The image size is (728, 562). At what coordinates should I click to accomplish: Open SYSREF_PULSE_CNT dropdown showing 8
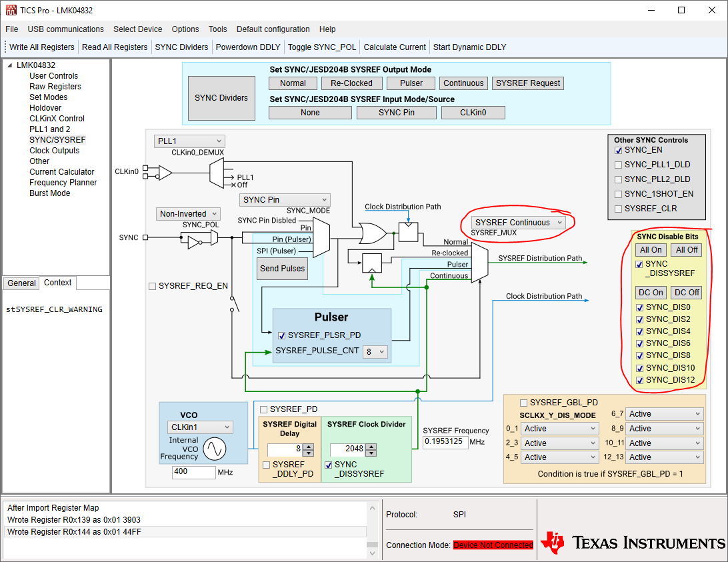tap(375, 351)
